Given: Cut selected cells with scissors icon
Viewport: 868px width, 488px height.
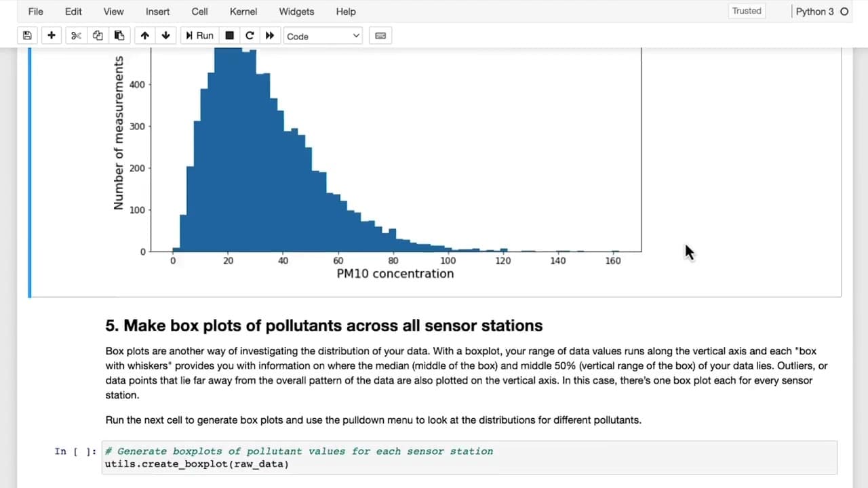Looking at the screenshot, I should click(x=76, y=36).
